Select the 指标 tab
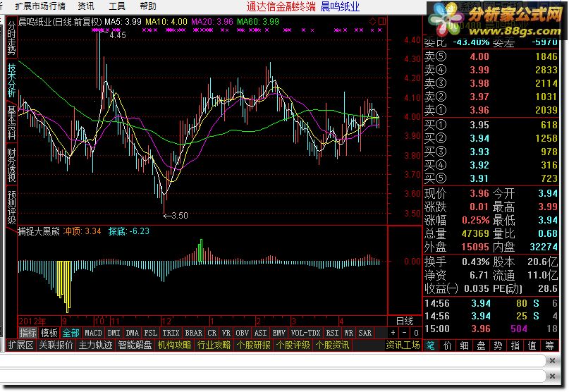569x392 pixels. coord(28,333)
